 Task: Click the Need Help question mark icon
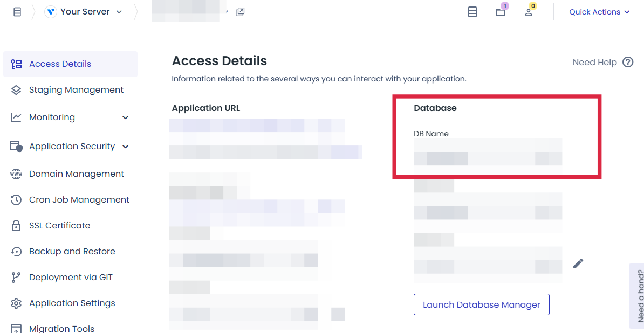(628, 63)
